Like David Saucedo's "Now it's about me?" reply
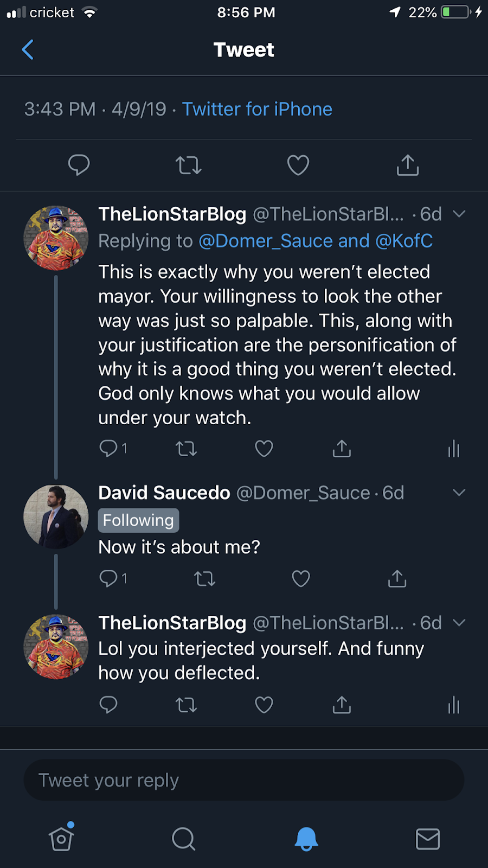The width and height of the screenshot is (488, 868). [301, 578]
